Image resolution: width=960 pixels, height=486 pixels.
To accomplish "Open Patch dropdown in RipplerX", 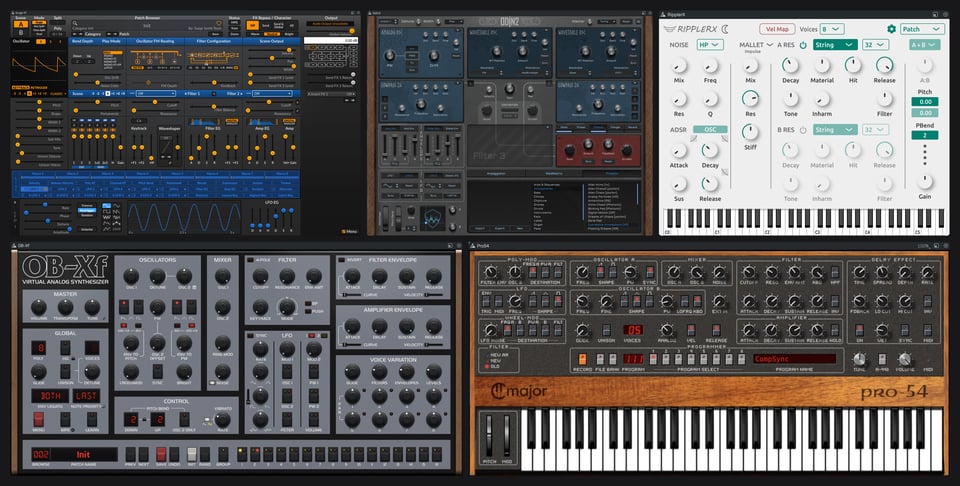I will coord(921,29).
